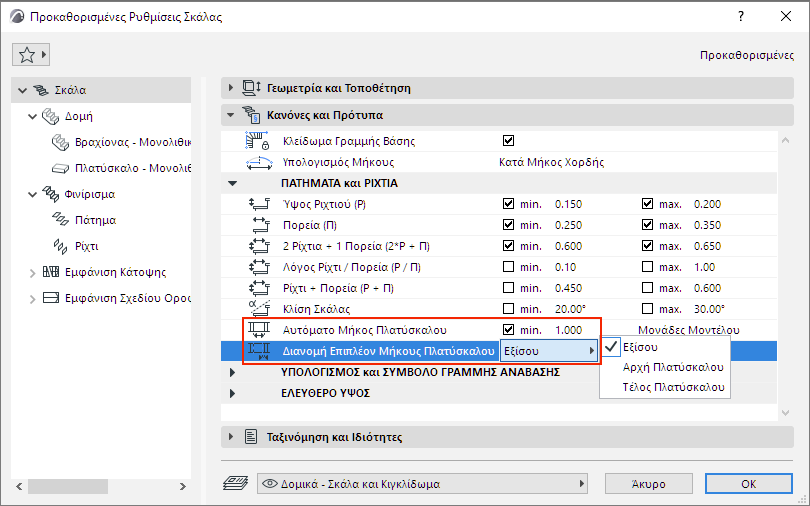Expand the Ταξινόμηση και Ιδιότητες panel
The image size is (810, 506).
pos(230,437)
